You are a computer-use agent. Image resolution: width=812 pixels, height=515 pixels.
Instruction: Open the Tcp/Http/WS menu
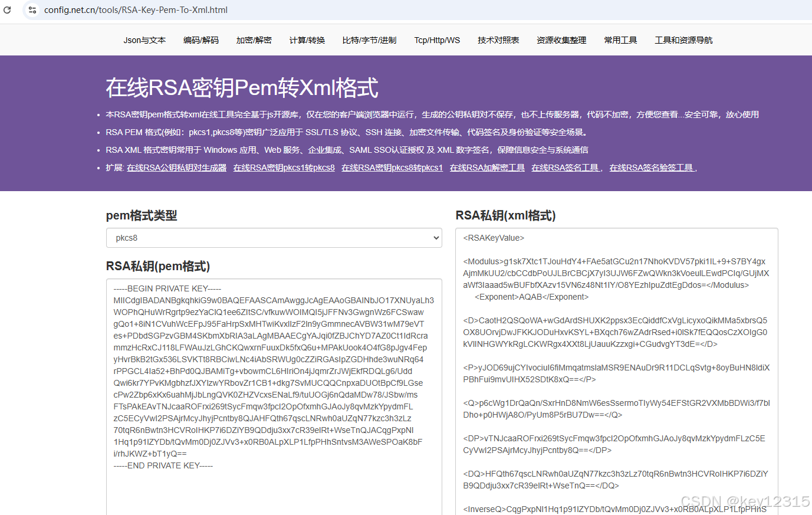437,40
